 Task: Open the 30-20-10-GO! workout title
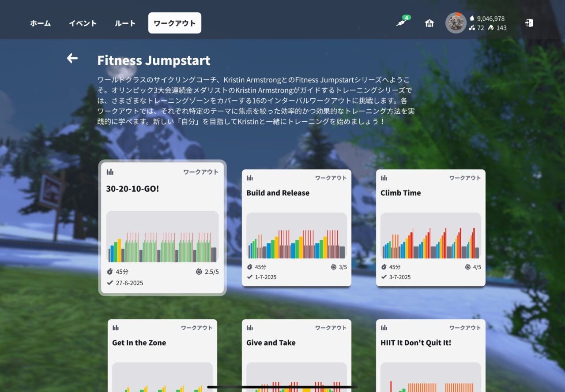(132, 189)
